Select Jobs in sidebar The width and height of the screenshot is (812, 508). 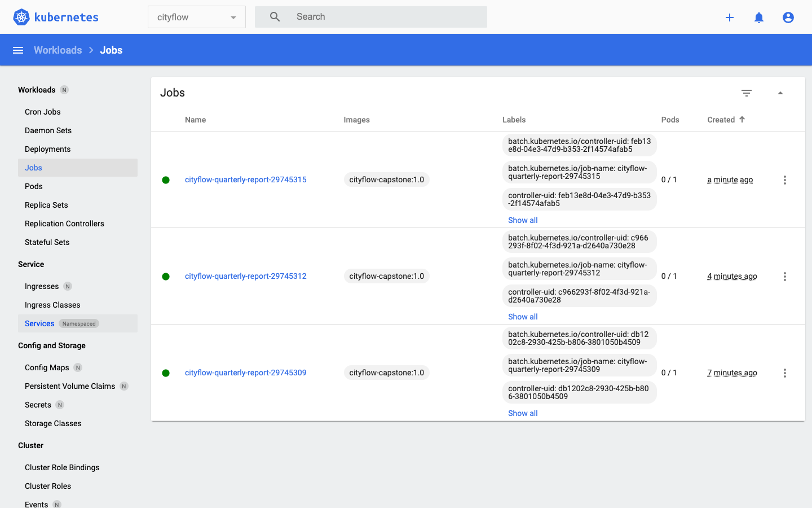coord(78,168)
